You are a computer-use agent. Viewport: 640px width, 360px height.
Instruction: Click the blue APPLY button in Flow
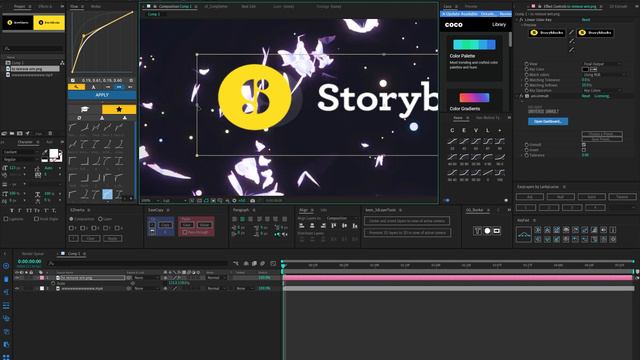point(102,95)
